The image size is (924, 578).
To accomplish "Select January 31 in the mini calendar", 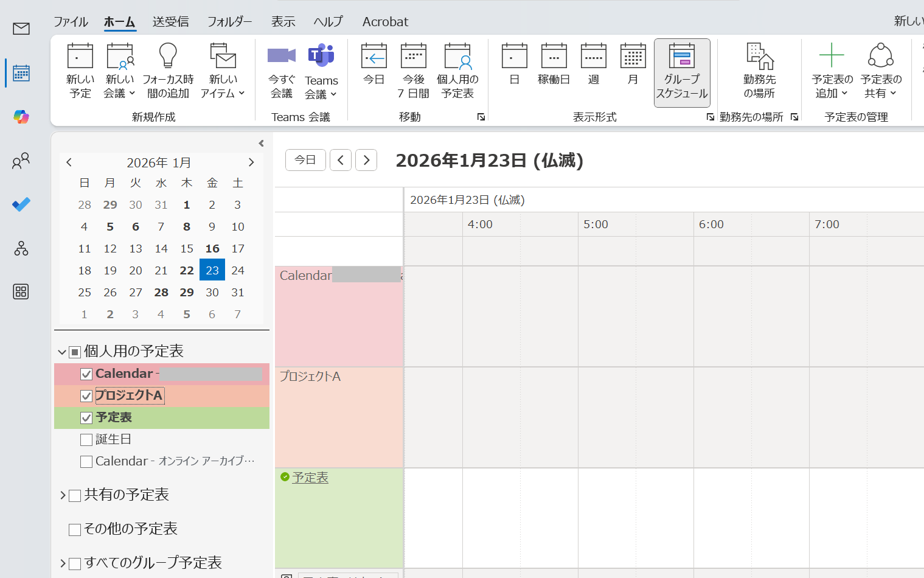I will [237, 292].
